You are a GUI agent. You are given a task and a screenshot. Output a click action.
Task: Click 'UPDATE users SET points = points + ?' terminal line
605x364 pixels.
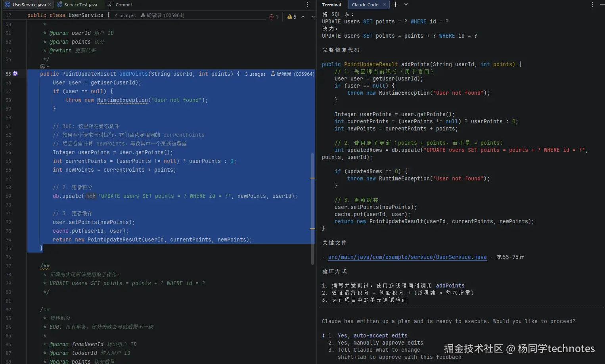(x=399, y=36)
